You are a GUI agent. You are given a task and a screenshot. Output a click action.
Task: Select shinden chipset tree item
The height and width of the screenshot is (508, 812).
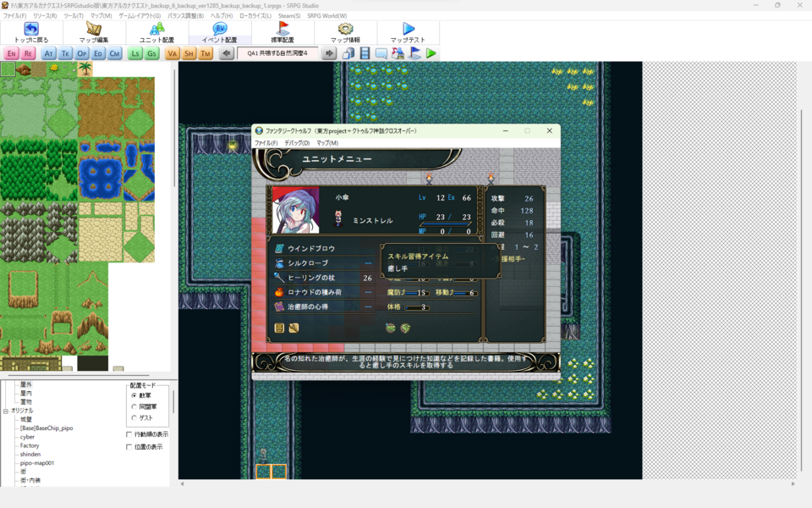[x=30, y=455]
